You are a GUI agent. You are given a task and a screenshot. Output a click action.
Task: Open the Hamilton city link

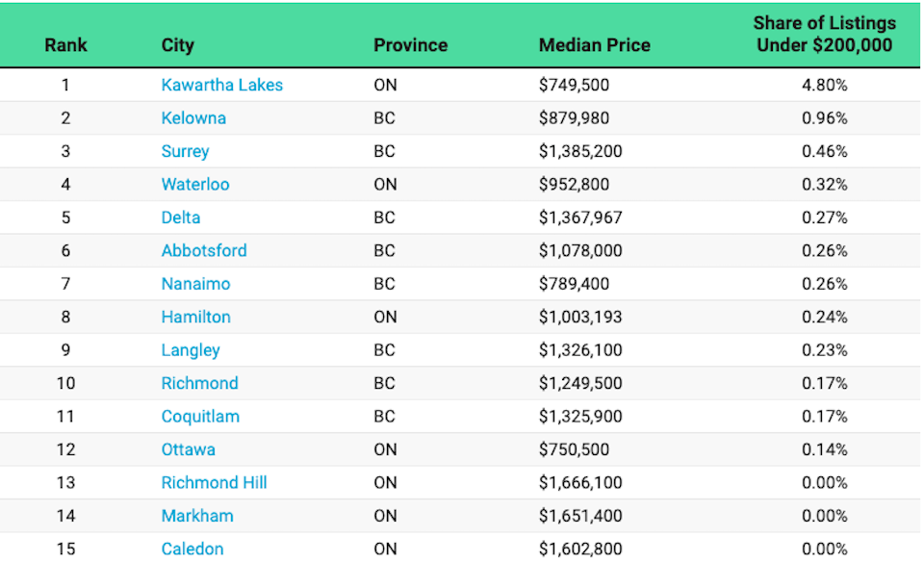(195, 317)
